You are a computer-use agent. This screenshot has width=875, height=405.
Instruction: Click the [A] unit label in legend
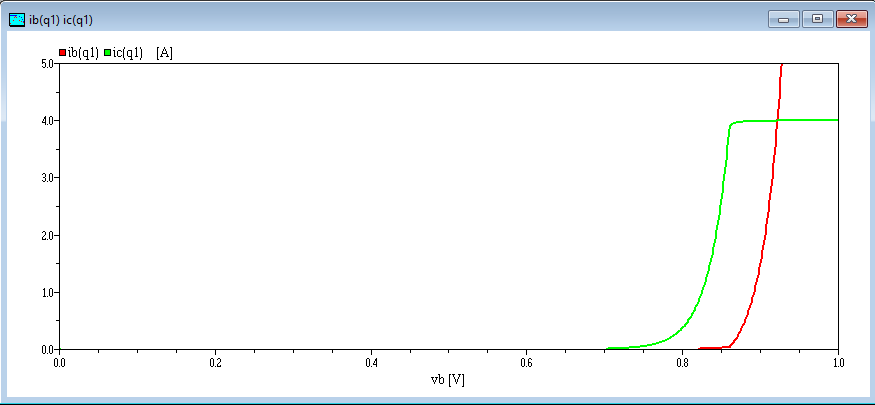point(164,53)
